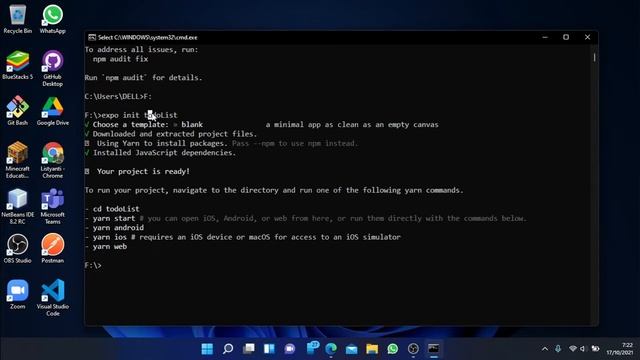The height and width of the screenshot is (360, 640).
Task: Open the clock and date panel
Action: click(620, 349)
